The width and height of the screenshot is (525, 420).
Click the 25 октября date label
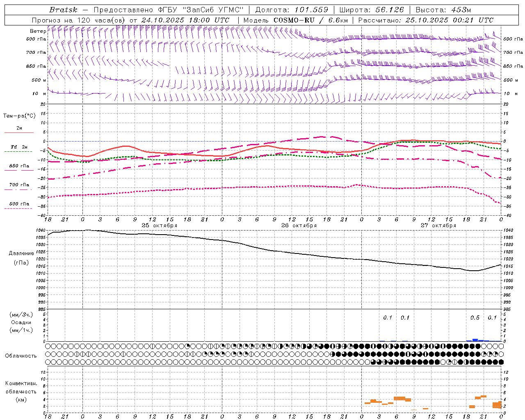[160, 226]
